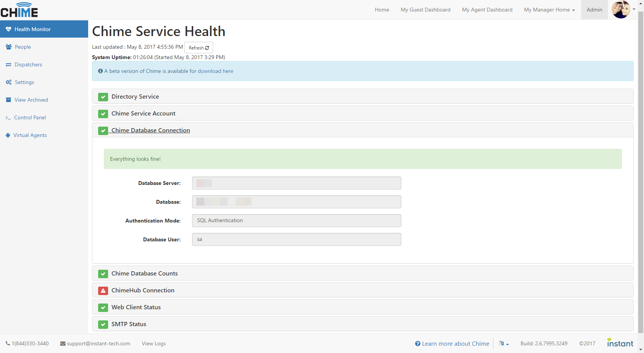Screen dimensions: 644x353
Task: Expand the Chime Service Account section
Action: (363, 113)
